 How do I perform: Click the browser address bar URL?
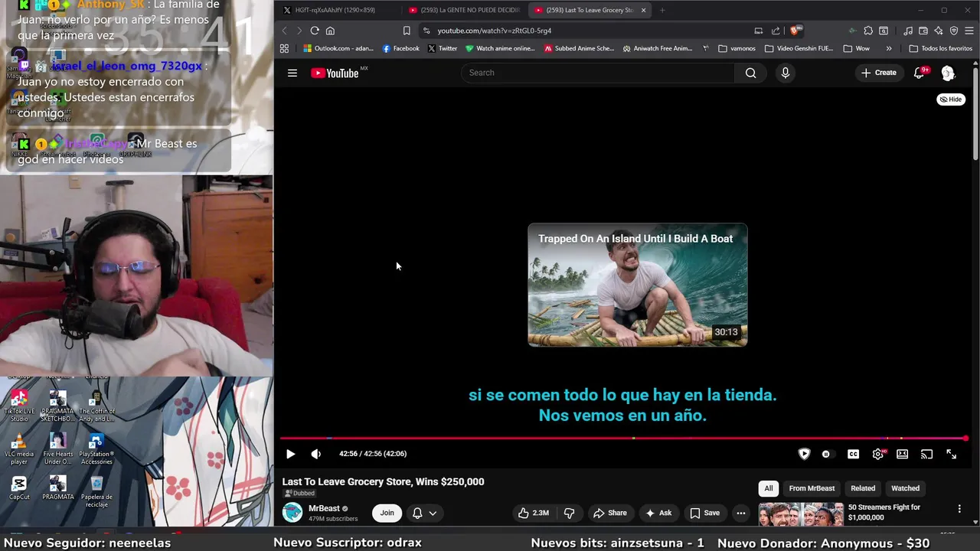(495, 31)
